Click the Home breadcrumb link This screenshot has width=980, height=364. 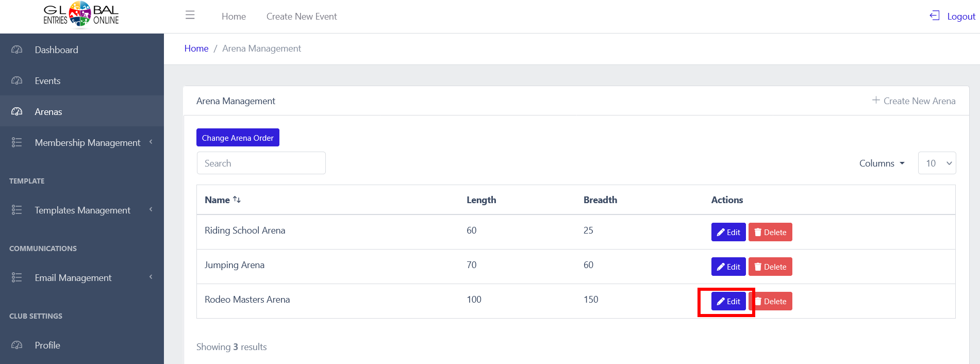(196, 48)
